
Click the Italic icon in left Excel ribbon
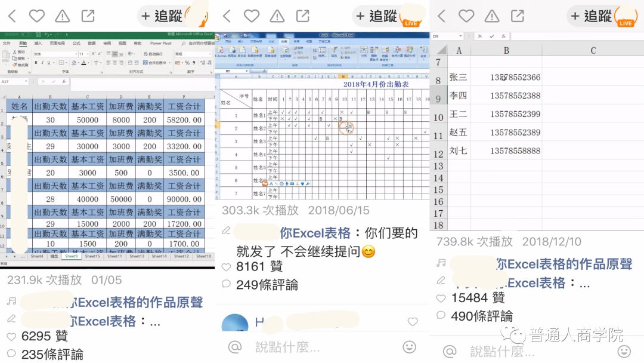tap(43, 63)
